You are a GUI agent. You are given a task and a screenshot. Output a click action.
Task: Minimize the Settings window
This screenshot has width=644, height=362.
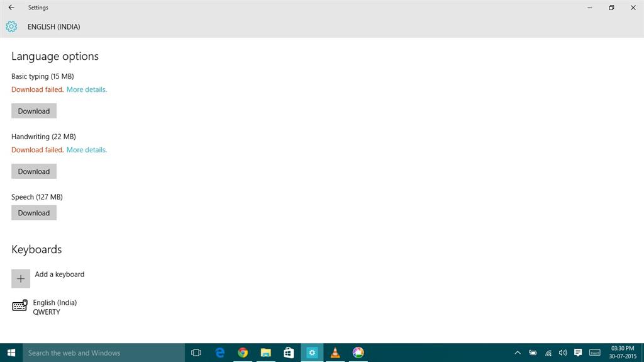590,8
